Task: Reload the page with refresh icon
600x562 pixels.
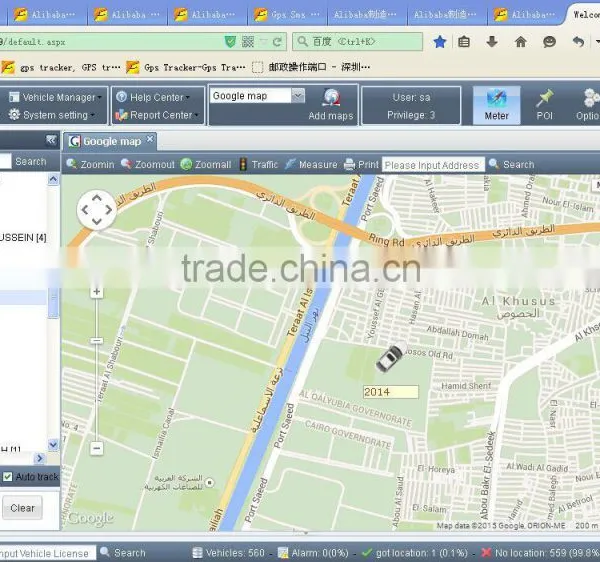Action: point(277,41)
